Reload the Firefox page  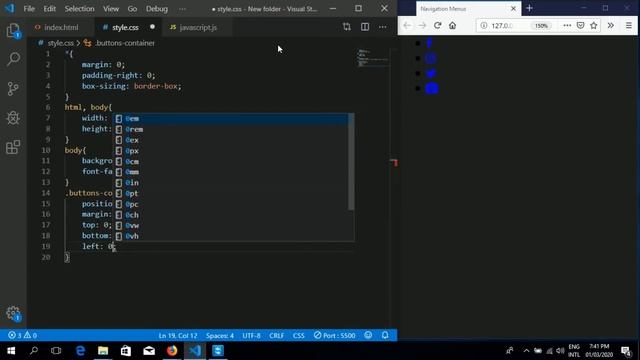[x=438, y=25]
